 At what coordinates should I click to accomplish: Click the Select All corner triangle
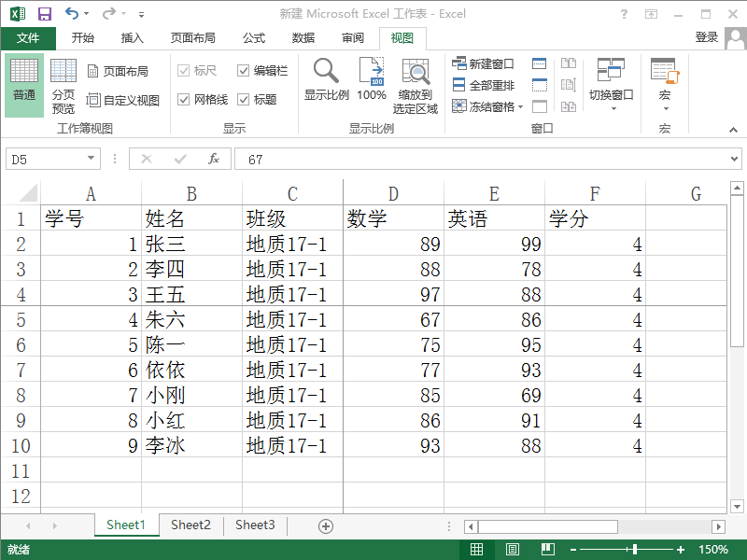[x=28, y=192]
